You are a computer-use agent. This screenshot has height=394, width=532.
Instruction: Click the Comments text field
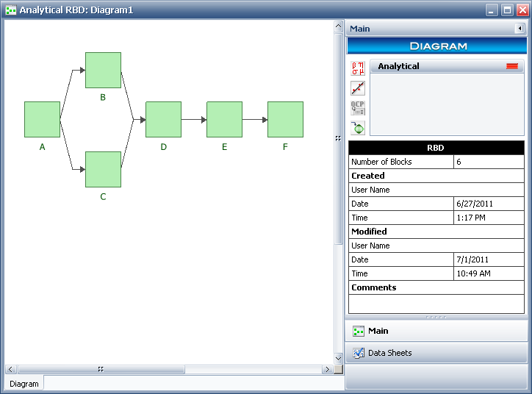point(436,304)
